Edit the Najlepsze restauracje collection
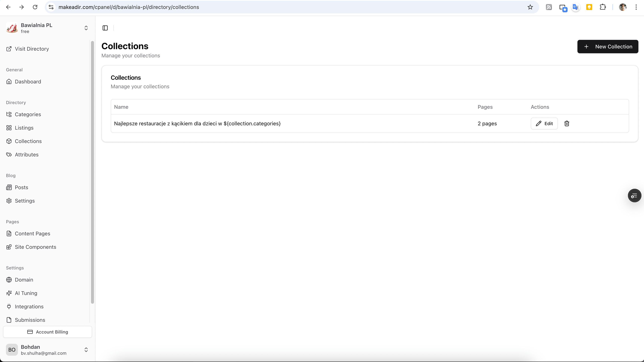This screenshot has height=362, width=644. 544,124
